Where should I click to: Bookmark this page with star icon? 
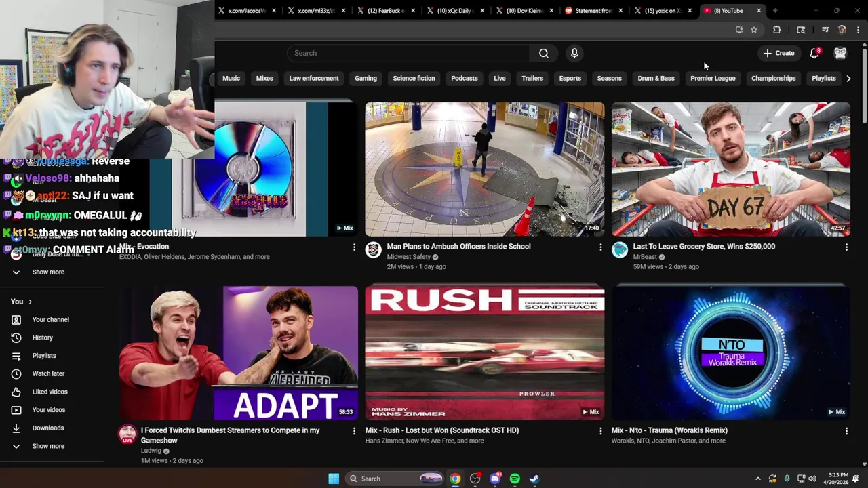tap(754, 30)
